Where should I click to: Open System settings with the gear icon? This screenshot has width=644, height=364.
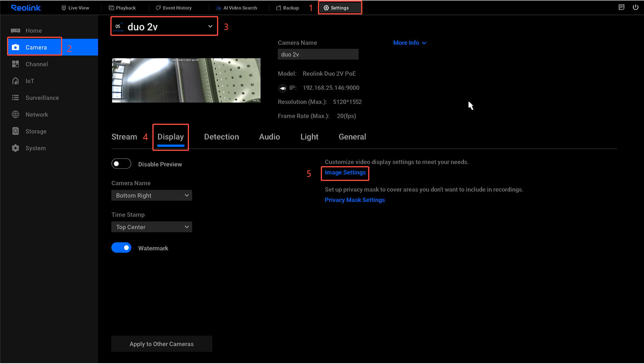coord(16,148)
